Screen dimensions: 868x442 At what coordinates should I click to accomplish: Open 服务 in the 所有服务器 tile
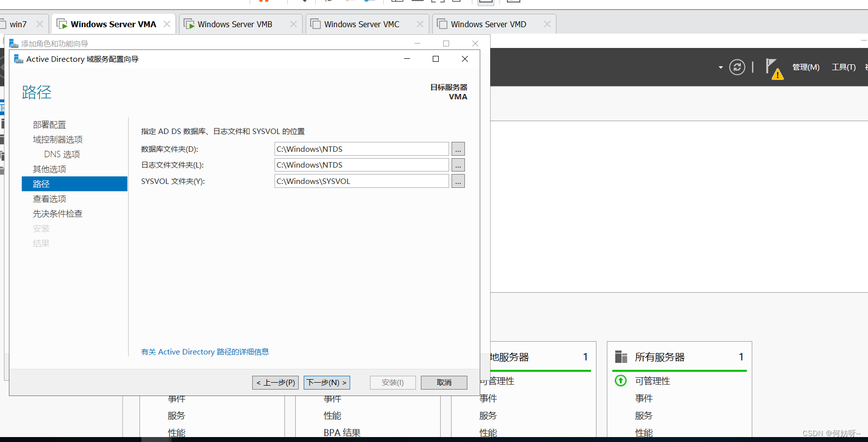click(x=644, y=415)
